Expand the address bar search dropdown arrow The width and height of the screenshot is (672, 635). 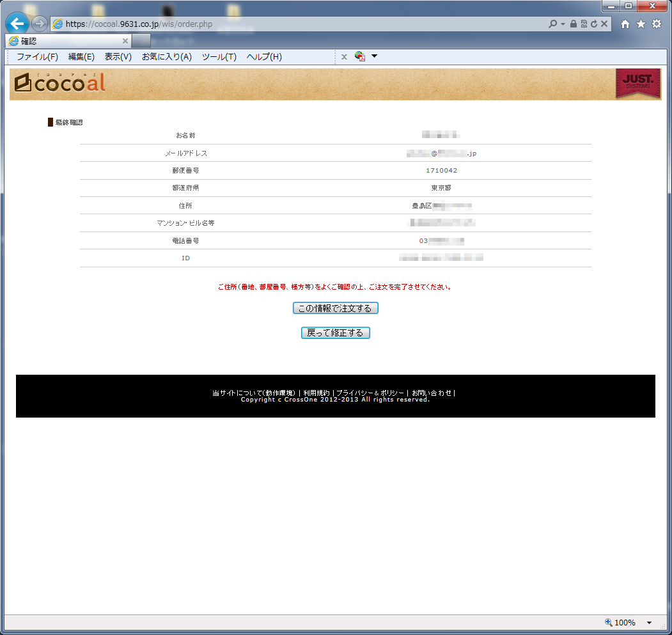coord(563,24)
